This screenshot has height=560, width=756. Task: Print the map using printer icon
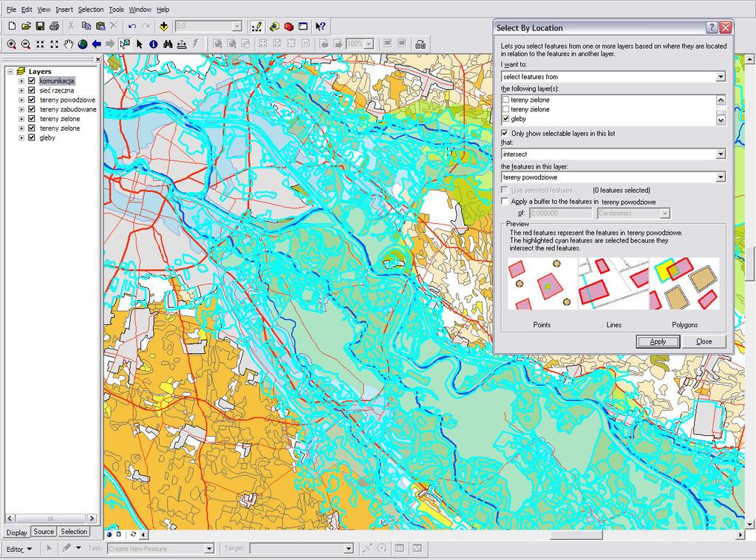point(54,26)
